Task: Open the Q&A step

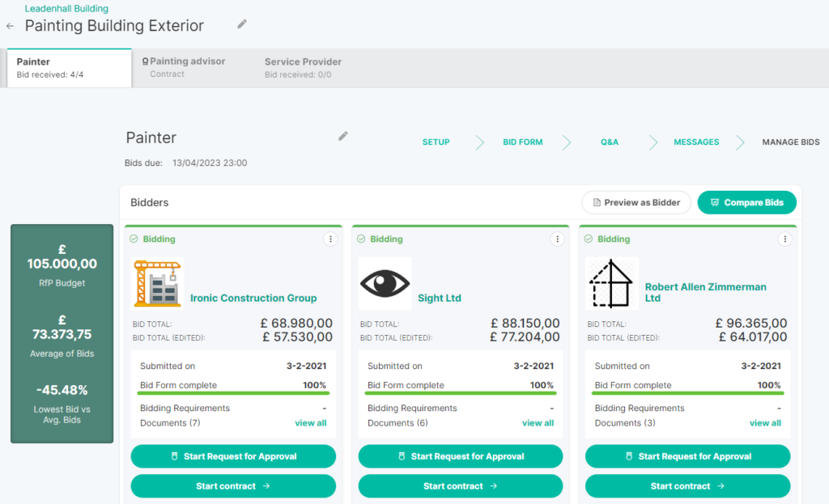Action: click(609, 142)
